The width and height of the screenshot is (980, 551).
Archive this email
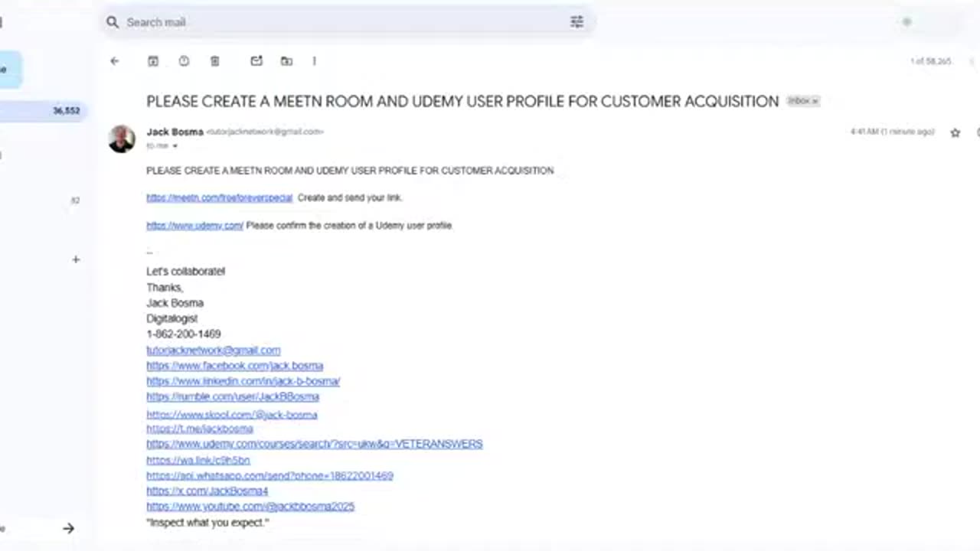(x=153, y=61)
